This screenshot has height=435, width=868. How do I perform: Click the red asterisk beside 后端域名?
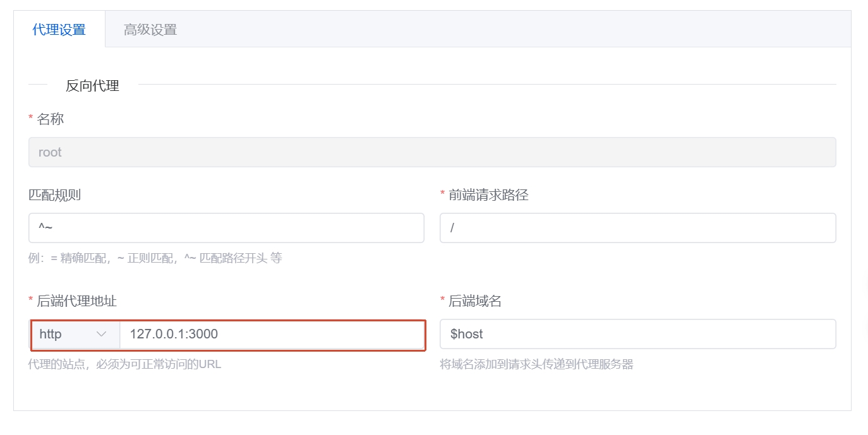pos(442,301)
